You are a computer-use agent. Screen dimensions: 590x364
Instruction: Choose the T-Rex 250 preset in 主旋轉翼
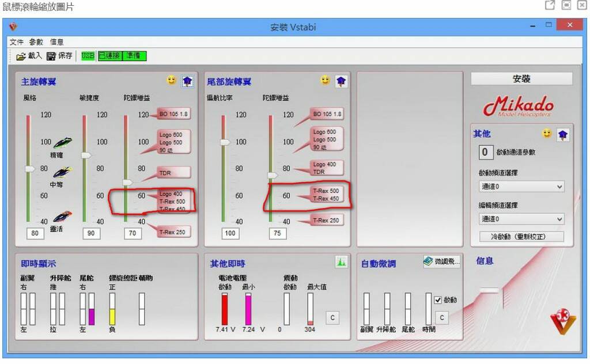[173, 232]
